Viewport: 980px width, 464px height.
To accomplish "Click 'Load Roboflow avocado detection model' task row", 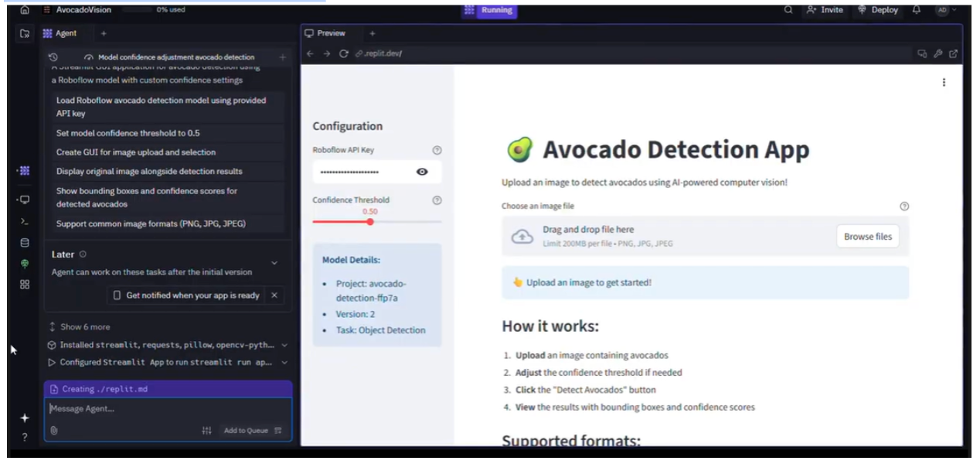I will 168,107.
